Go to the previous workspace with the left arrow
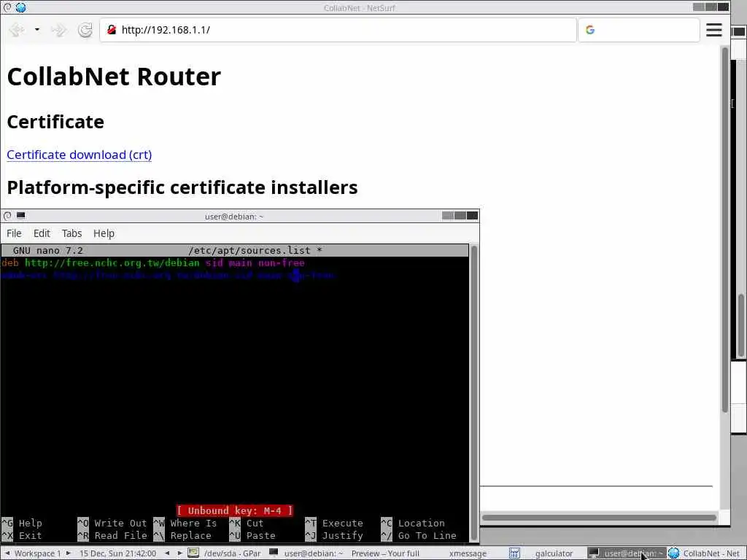747x560 pixels. coord(7,553)
